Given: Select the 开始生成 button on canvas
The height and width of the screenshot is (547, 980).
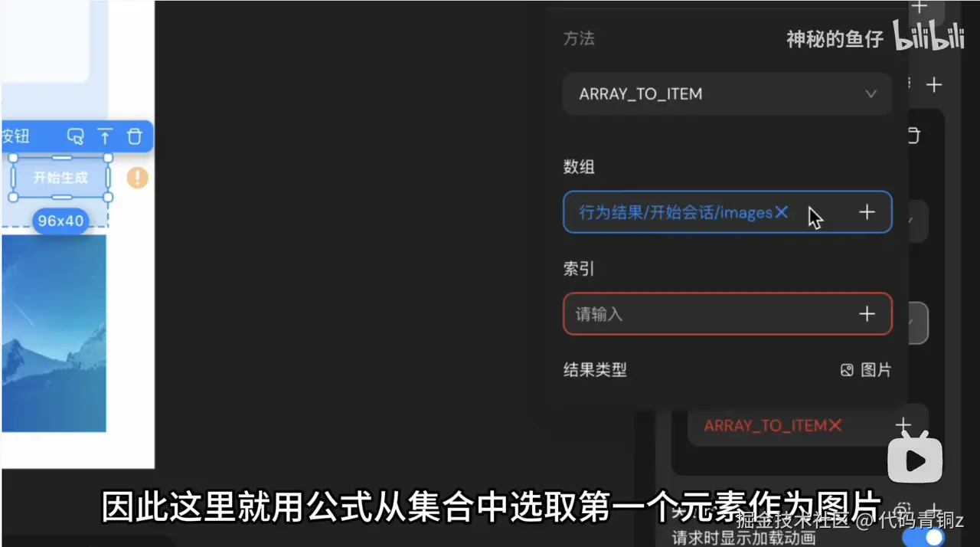Looking at the screenshot, I should (60, 178).
